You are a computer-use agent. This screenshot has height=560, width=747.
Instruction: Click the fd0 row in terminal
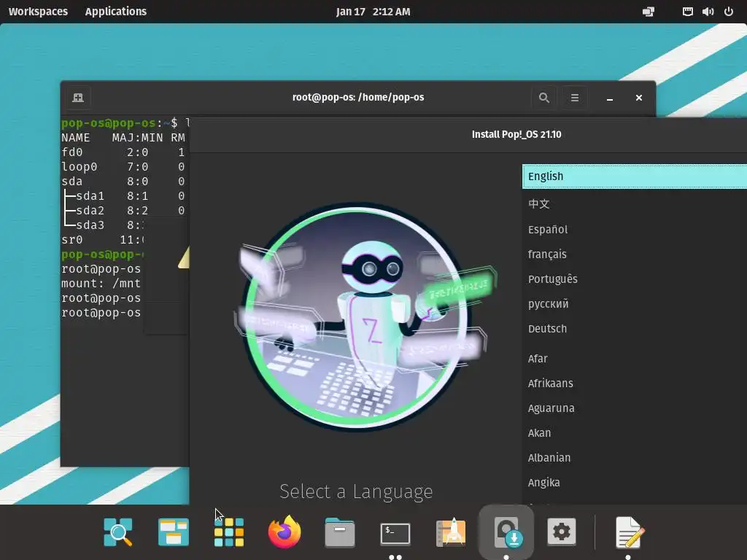tap(125, 152)
